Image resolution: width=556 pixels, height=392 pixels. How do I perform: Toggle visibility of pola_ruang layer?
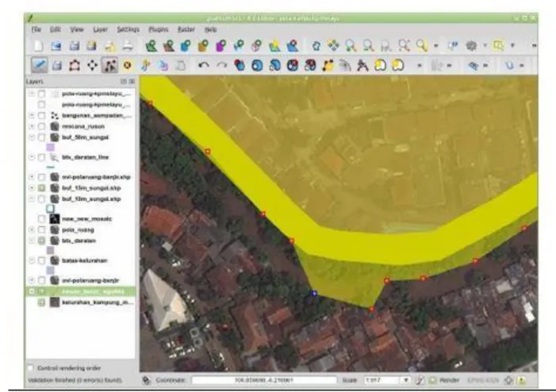41,230
